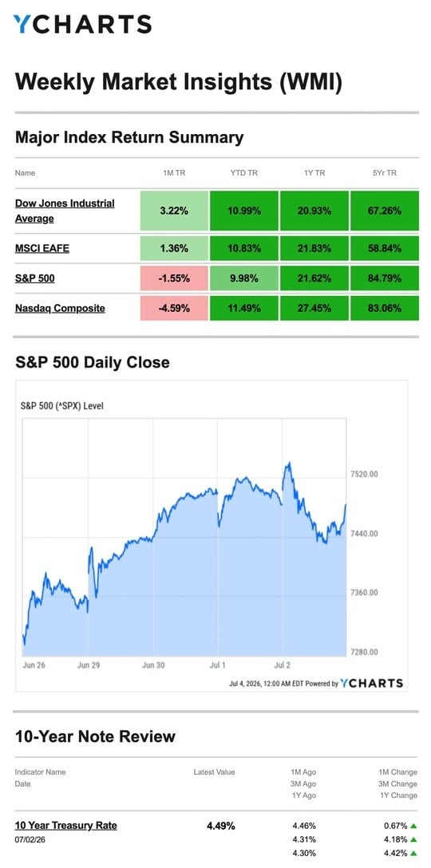Click the 1M TR column header
Viewport: 431px width, 868px height.
(175, 173)
